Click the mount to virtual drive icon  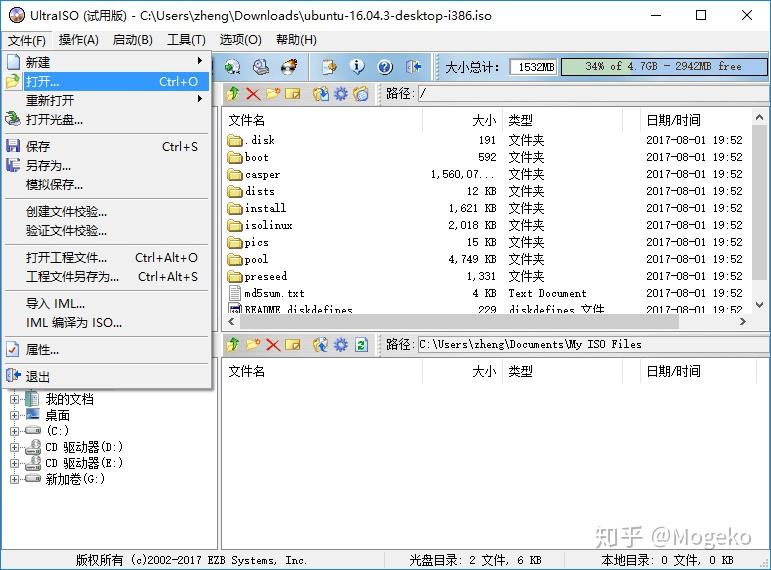(x=261, y=67)
